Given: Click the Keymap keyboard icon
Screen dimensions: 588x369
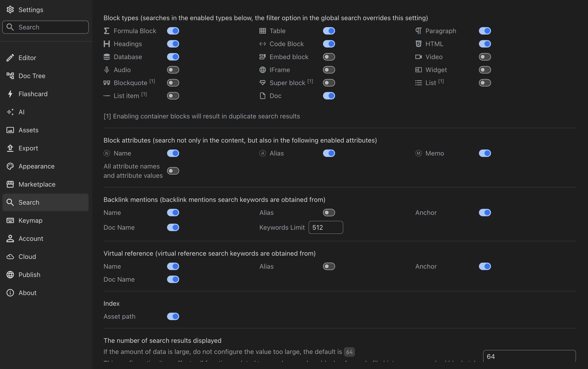Looking at the screenshot, I should (x=10, y=220).
